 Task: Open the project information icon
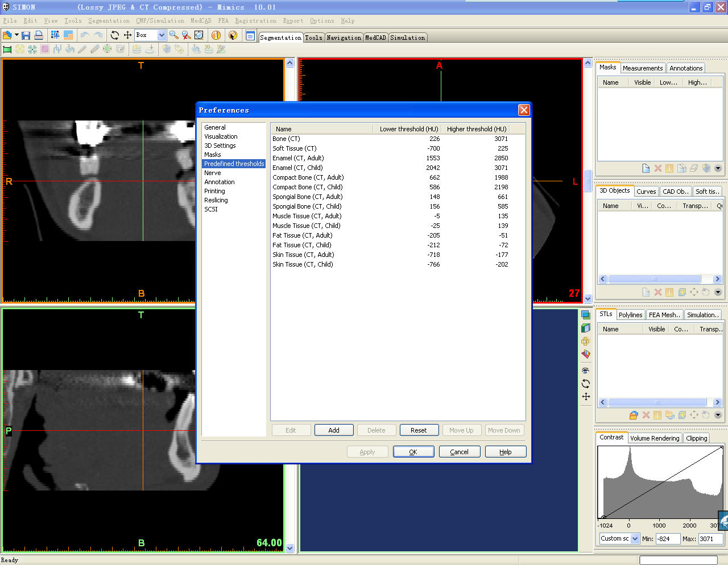click(x=216, y=35)
